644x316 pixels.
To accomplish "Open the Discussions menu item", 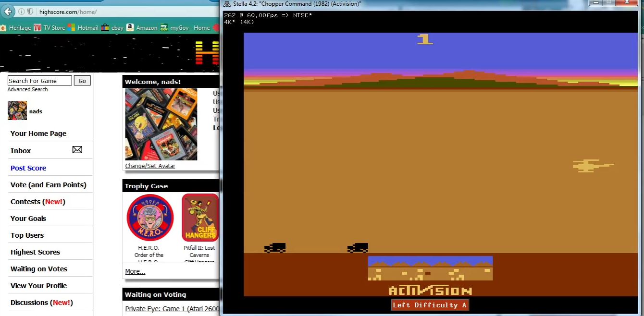I will pyautogui.click(x=42, y=302).
